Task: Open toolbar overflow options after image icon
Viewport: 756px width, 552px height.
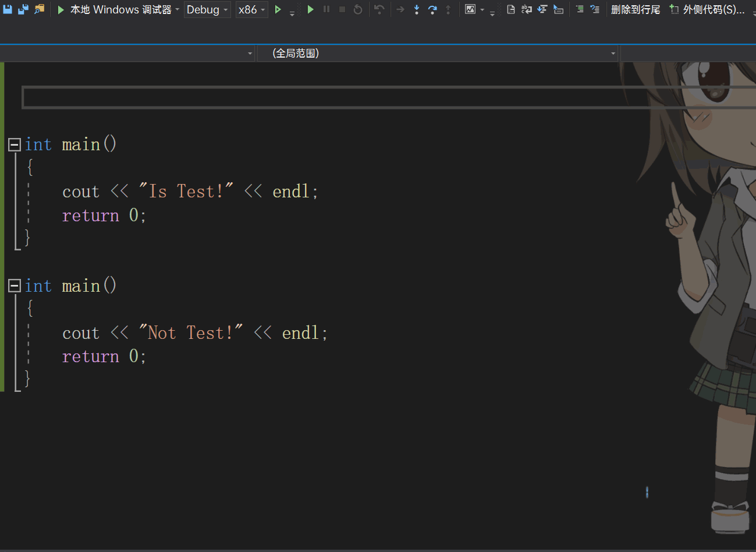Action: 492,13
